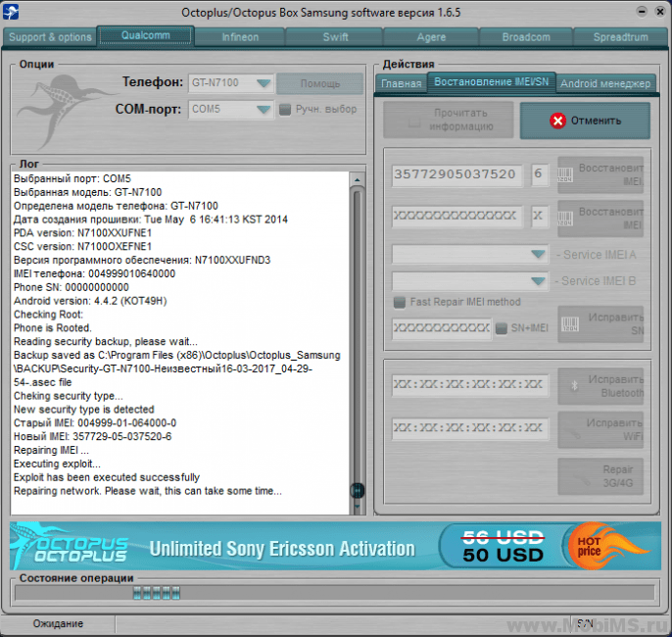Click the IMEI field 35772905037520

click(x=456, y=174)
